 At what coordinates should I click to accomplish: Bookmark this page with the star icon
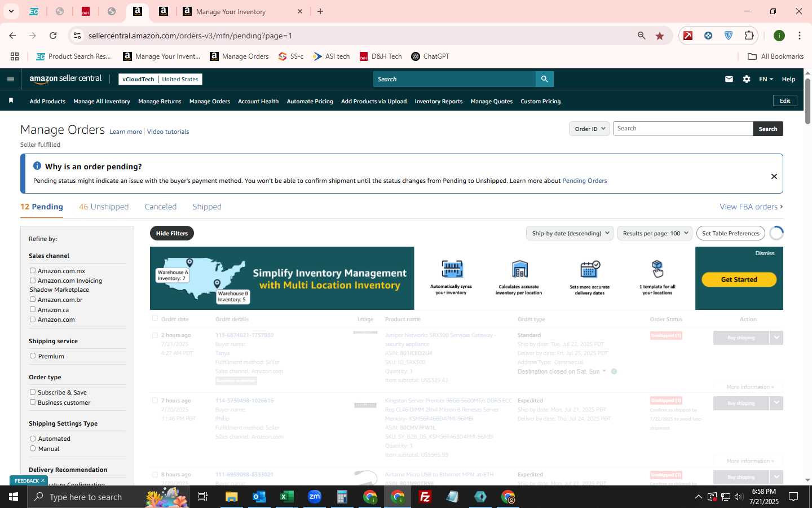coord(660,36)
